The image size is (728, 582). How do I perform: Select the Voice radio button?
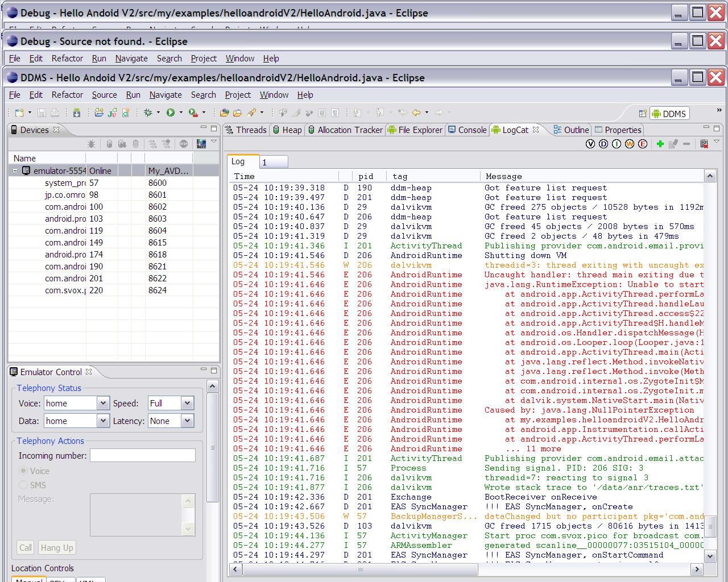click(x=23, y=471)
